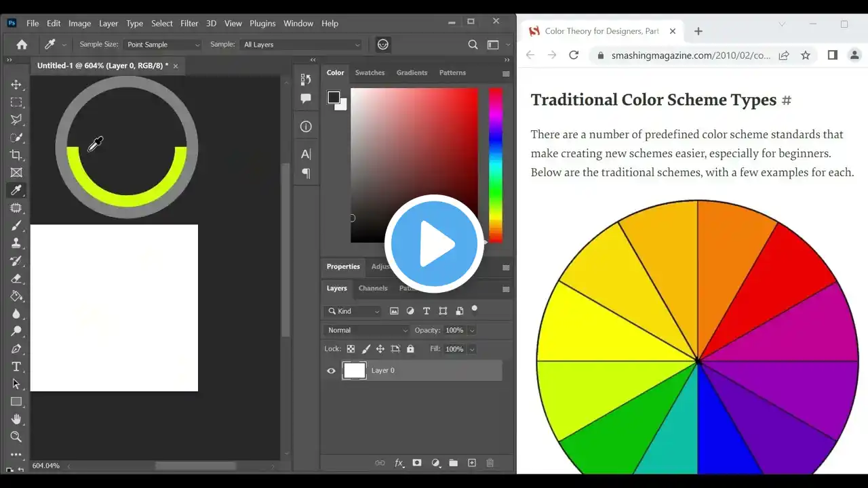This screenshot has height=488, width=868.
Task: Click the browser address bar URL
Action: click(x=690, y=56)
